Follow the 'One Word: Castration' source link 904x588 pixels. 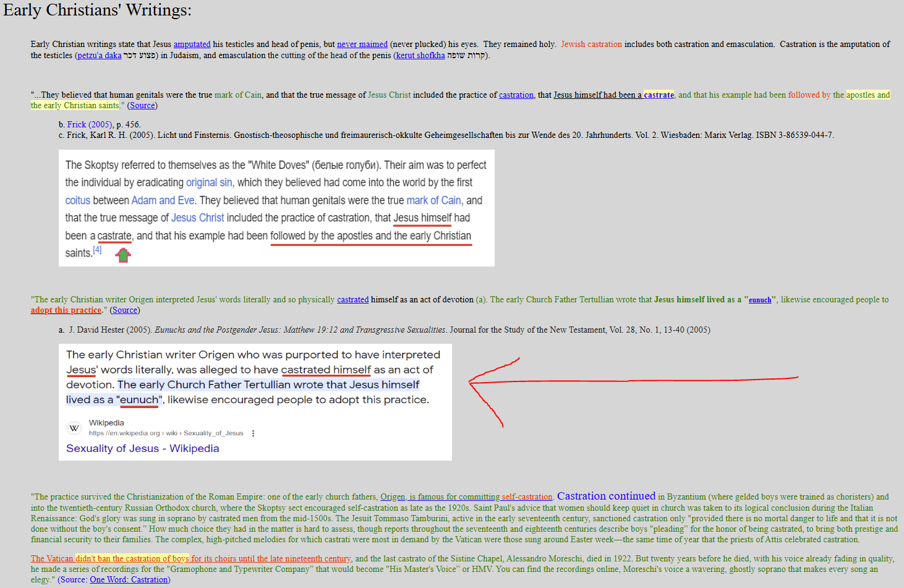129,580
